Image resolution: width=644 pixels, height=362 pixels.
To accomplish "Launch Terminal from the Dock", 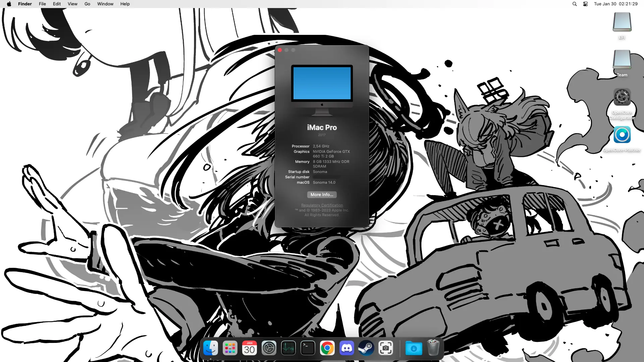I will click(308, 348).
